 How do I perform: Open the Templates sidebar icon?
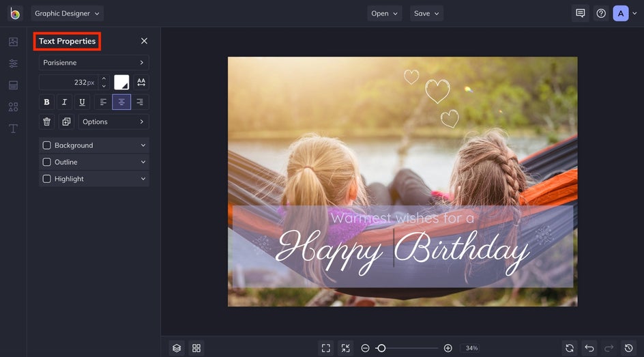click(13, 85)
